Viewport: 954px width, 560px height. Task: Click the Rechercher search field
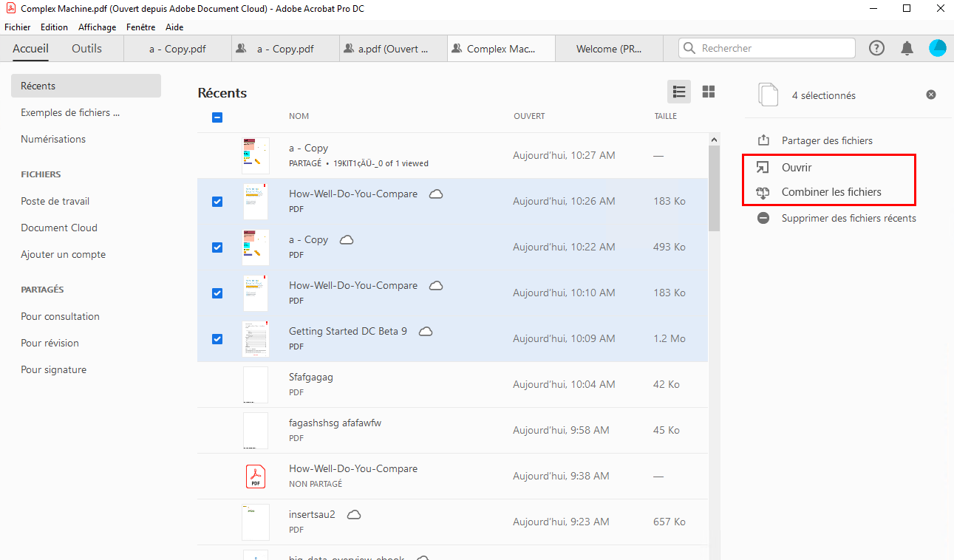coord(766,48)
